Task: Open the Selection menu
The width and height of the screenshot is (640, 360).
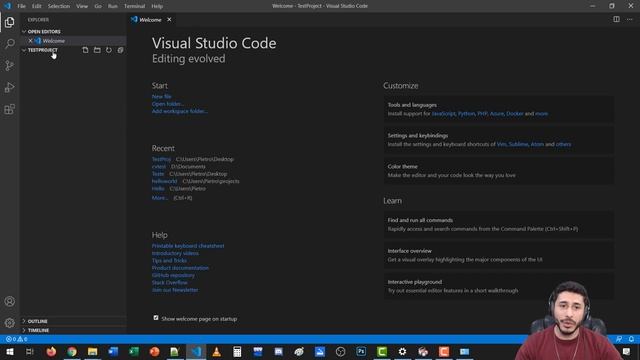Action: [59, 6]
